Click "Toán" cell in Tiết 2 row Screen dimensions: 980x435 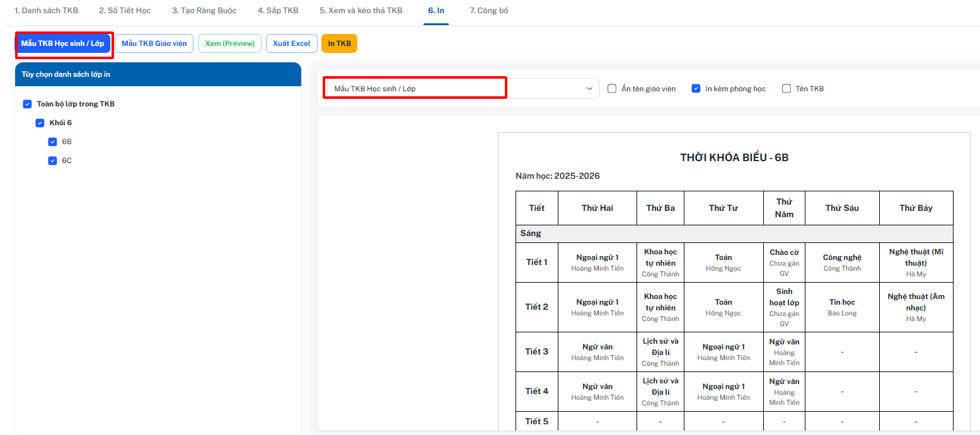pyautogui.click(x=723, y=307)
